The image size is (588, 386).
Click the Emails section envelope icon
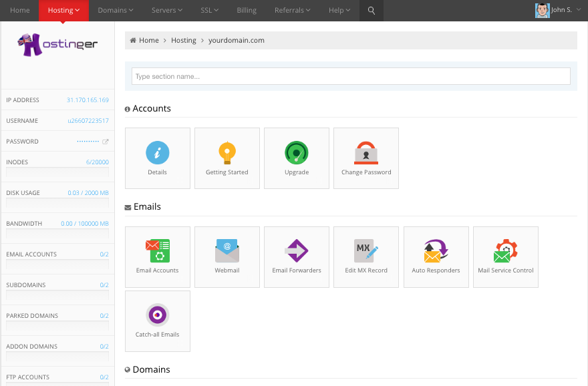pos(128,207)
